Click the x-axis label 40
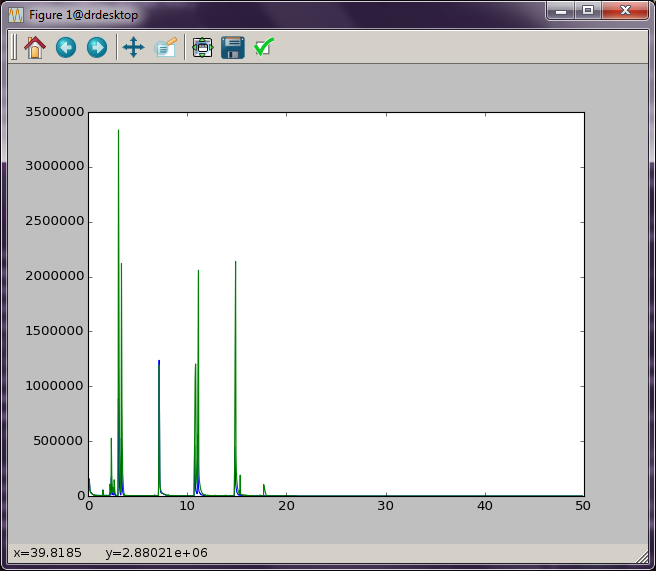Image resolution: width=656 pixels, height=571 pixels. (484, 506)
